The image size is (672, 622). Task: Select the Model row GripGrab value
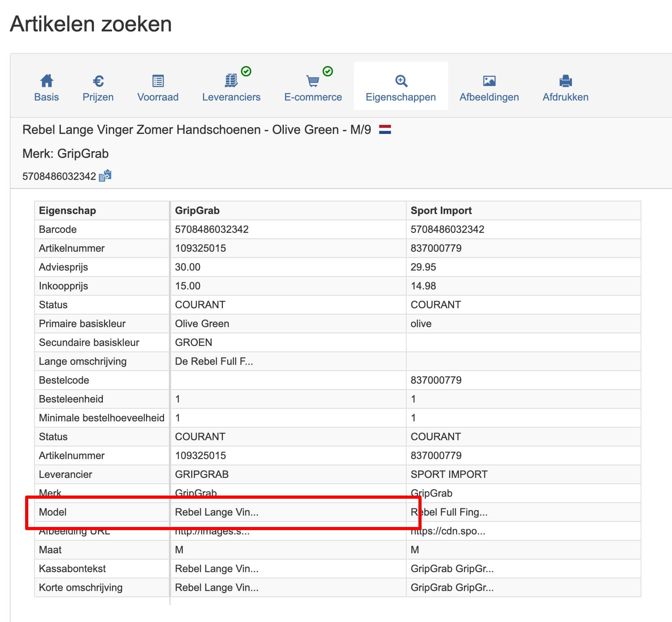217,512
